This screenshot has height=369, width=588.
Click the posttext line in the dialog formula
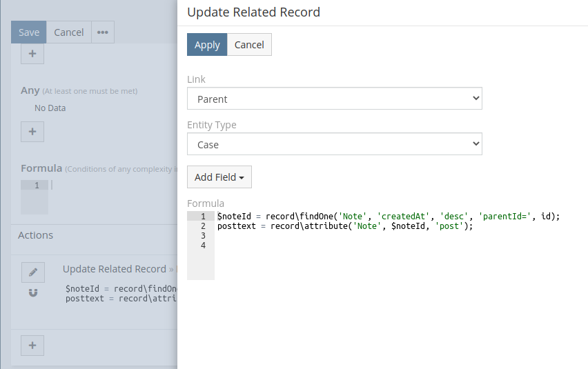345,226
